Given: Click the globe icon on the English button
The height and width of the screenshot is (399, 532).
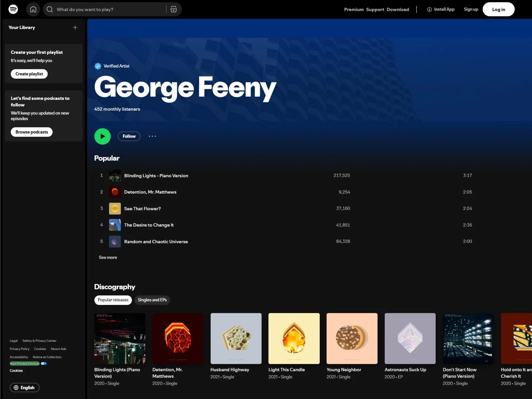Looking at the screenshot, I should 16,388.
